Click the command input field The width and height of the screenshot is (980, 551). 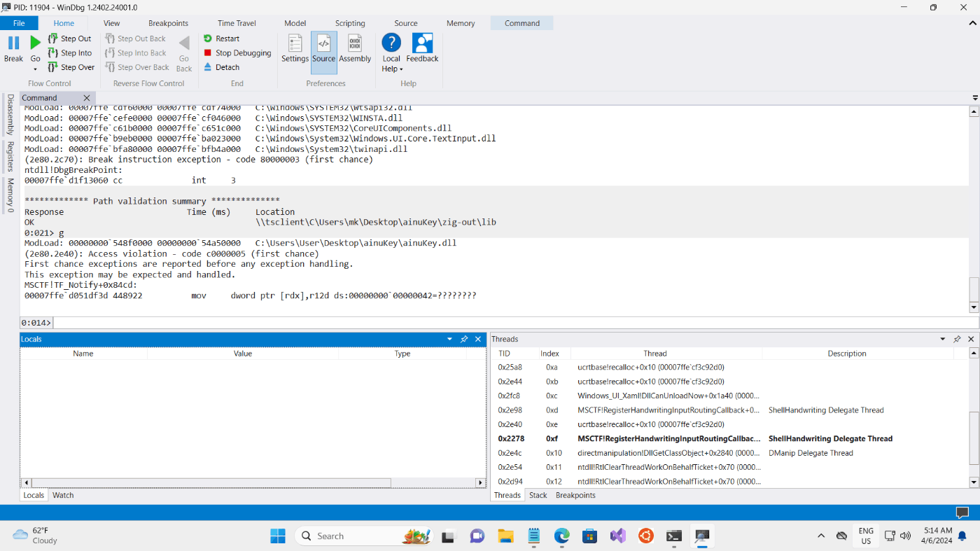[517, 323]
